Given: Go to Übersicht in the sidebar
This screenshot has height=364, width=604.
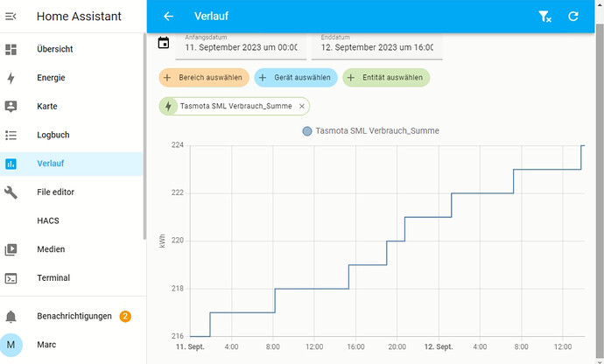Looking at the screenshot, I should (54, 49).
